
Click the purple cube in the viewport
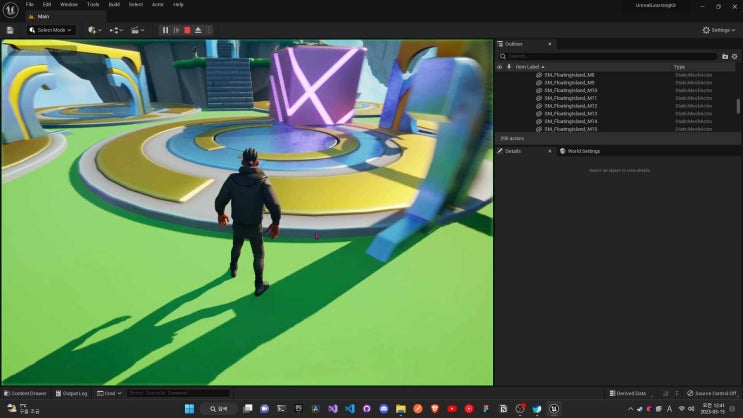(317, 85)
